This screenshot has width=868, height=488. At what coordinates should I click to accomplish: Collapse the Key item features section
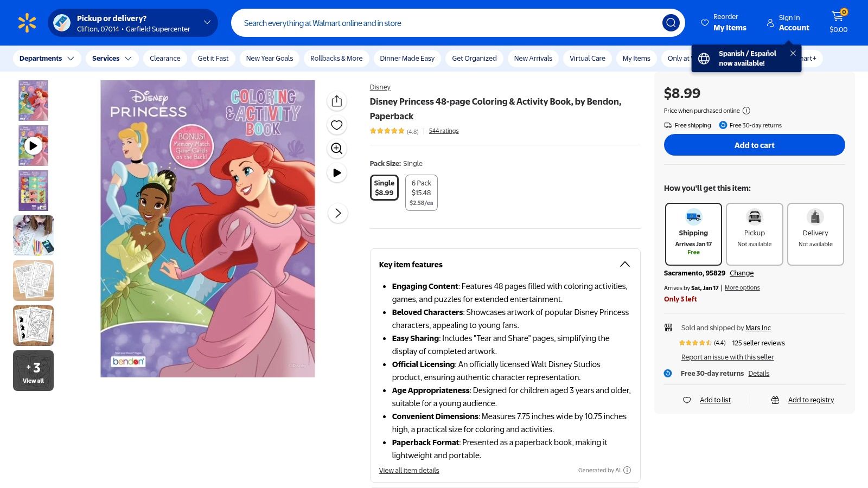click(624, 264)
